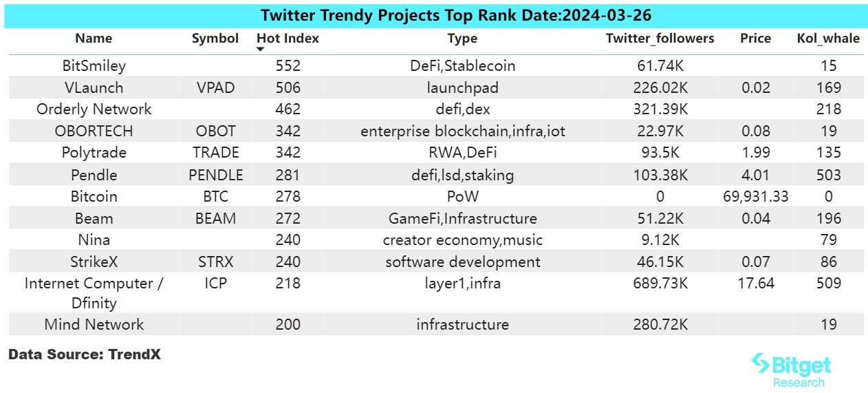This screenshot has width=868, height=393.
Task: Click the table title banner
Action: [435, 15]
